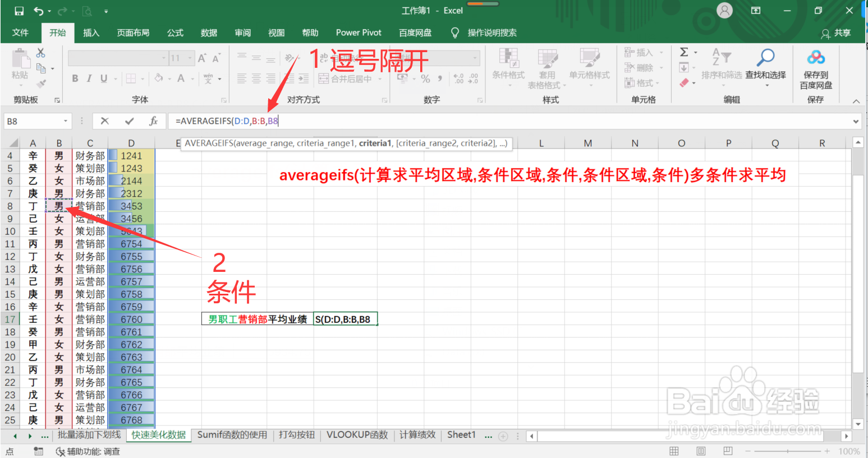The width and height of the screenshot is (868, 458).
Task: Click the Cut scissors icon
Action: click(x=40, y=53)
